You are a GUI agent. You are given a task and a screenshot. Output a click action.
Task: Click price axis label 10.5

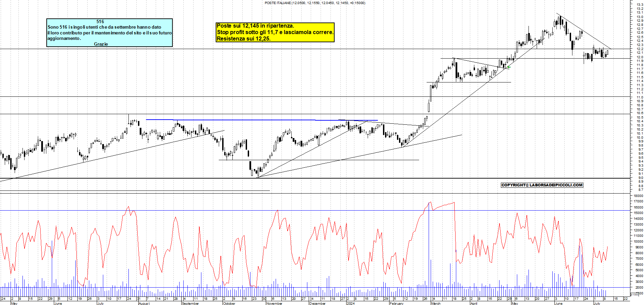(x=640, y=118)
